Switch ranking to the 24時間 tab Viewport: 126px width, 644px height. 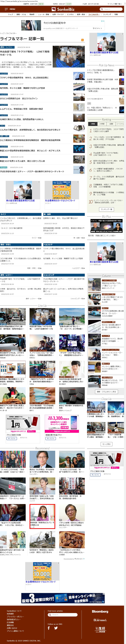[x=102, y=124]
